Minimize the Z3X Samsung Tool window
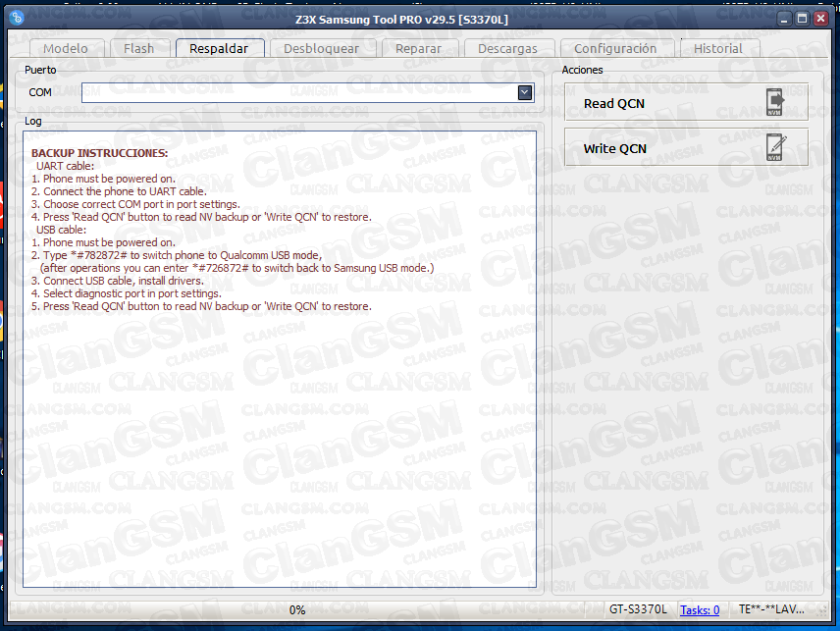This screenshot has height=631, width=840. click(x=784, y=19)
